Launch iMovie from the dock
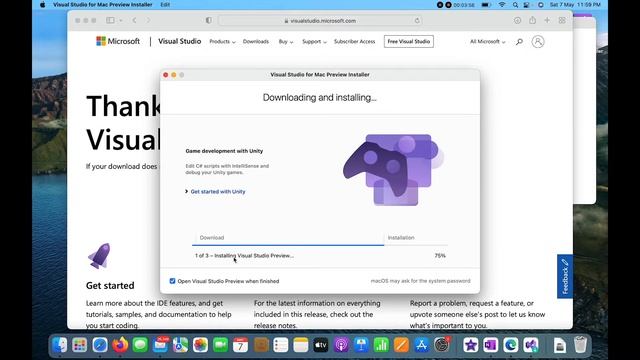 coord(471,345)
